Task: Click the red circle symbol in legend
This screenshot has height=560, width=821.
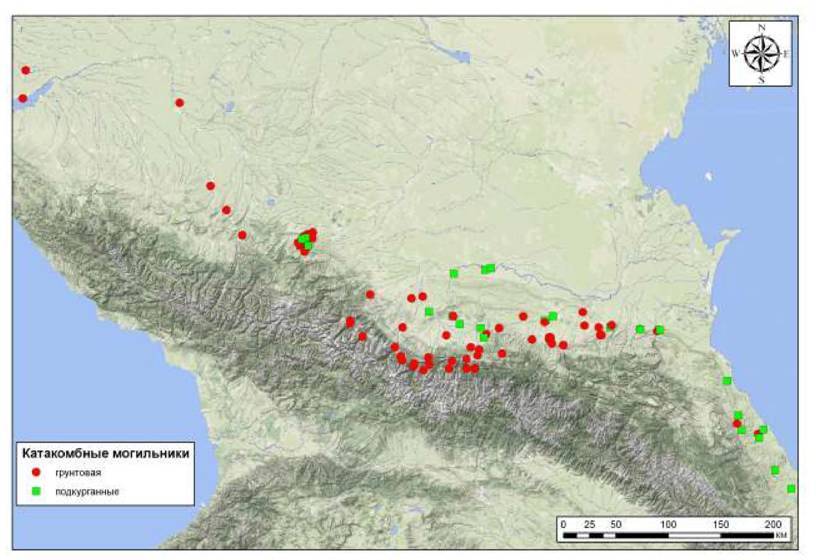Action: pyautogui.click(x=36, y=471)
